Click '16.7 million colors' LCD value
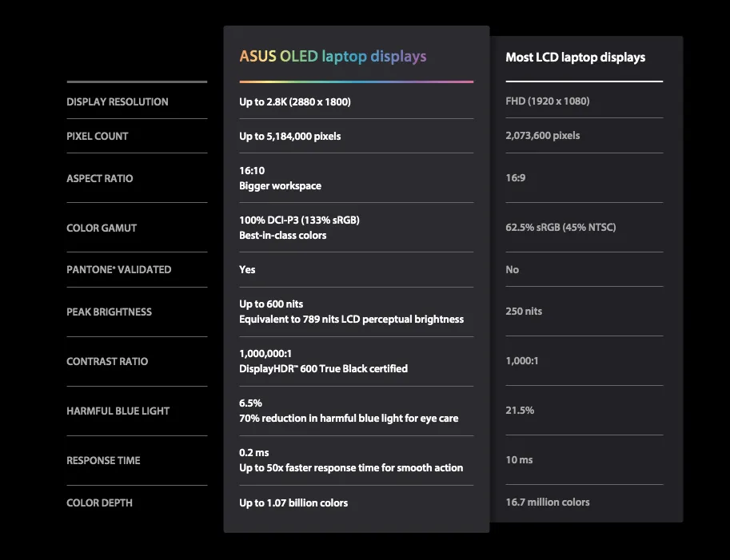The height and width of the screenshot is (560, 730). click(x=548, y=502)
